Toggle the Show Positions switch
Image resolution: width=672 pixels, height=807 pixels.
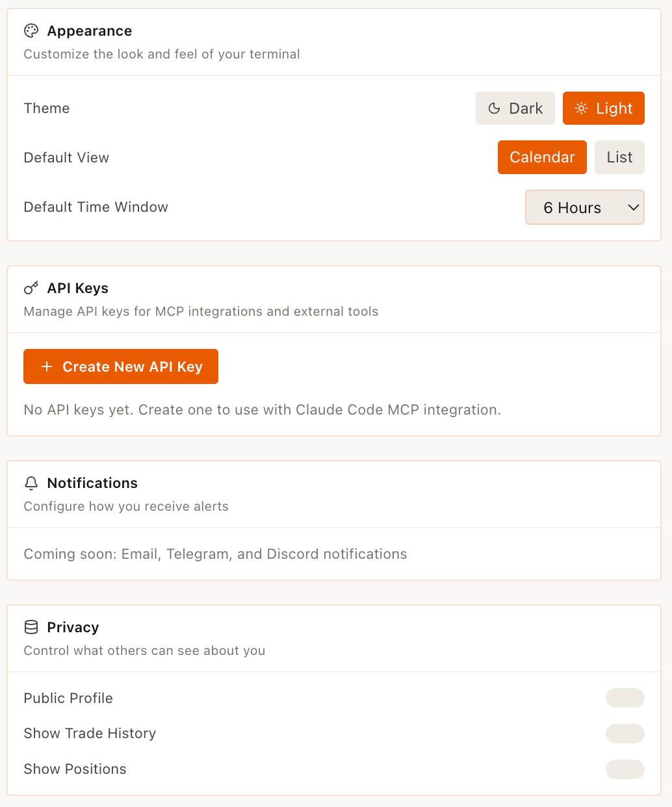(625, 769)
